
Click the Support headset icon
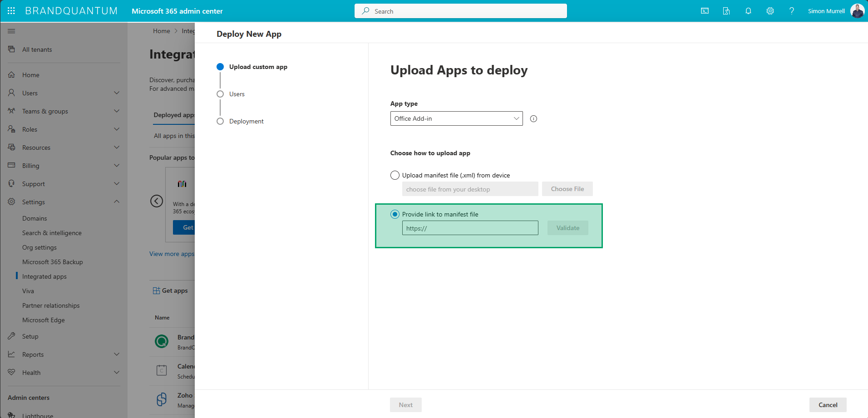coord(11,183)
